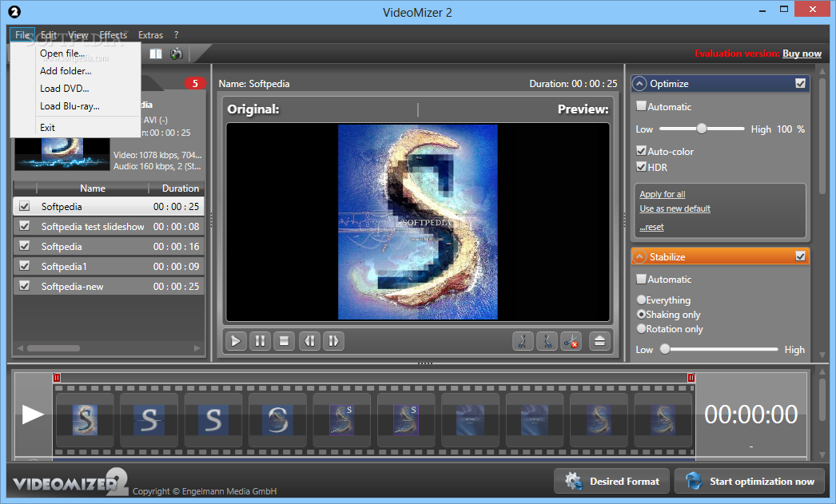Collapse the Optimize panel
836x504 pixels.
tap(639, 84)
